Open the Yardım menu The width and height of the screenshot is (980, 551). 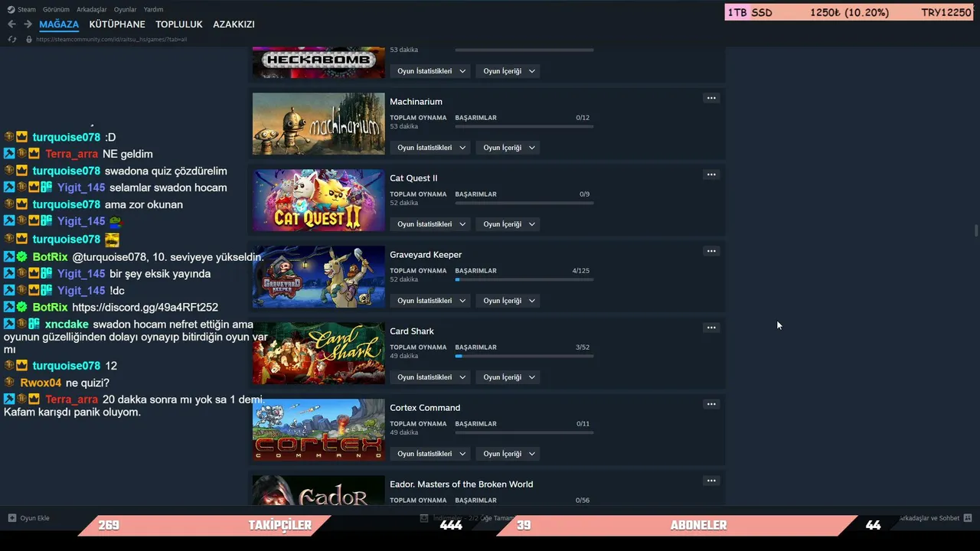tap(153, 9)
